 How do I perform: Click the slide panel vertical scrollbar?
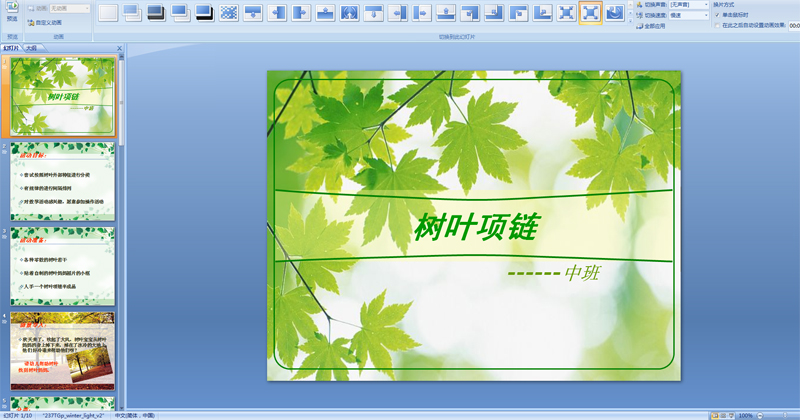pyautogui.click(x=121, y=232)
